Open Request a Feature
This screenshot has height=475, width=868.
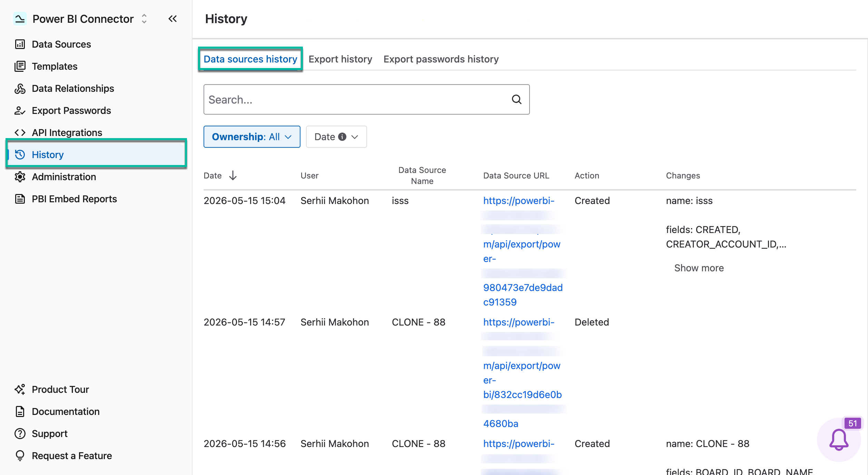[72, 456]
